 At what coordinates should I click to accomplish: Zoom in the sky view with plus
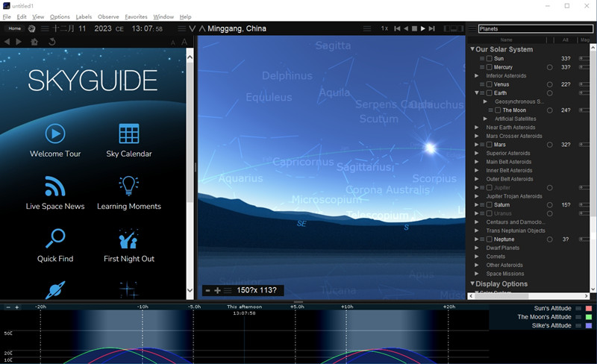[x=217, y=290]
